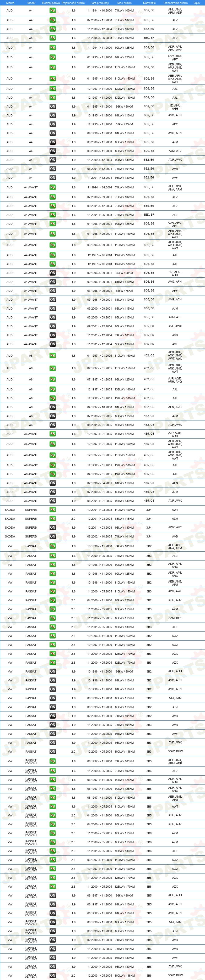Click petrol icon in Passat 3B3 ALZ row
The width and height of the screenshot is (205, 980).
pyautogui.click(x=53, y=556)
